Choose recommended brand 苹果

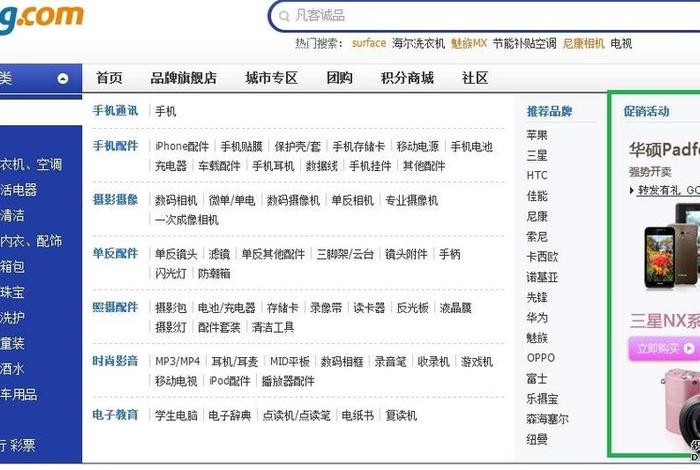coord(537,135)
